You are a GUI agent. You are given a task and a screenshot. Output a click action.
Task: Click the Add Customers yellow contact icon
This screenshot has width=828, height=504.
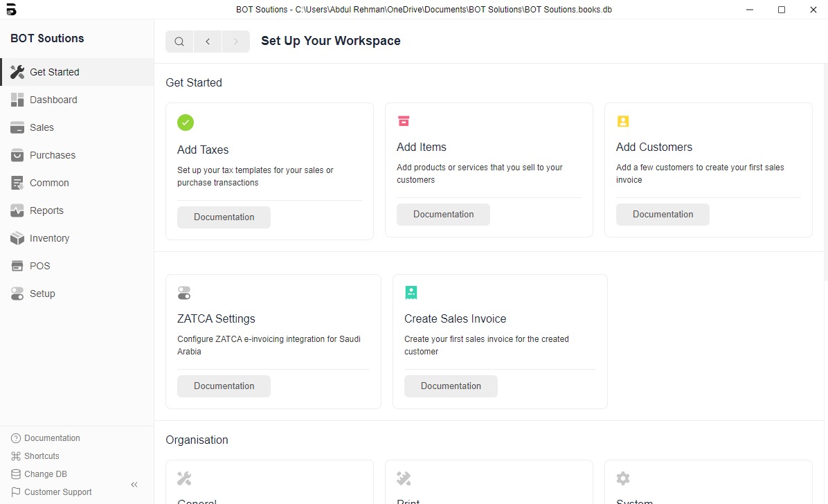pos(623,121)
